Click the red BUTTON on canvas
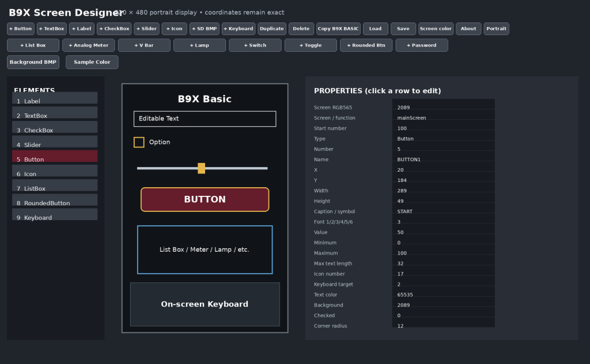 coord(205,199)
